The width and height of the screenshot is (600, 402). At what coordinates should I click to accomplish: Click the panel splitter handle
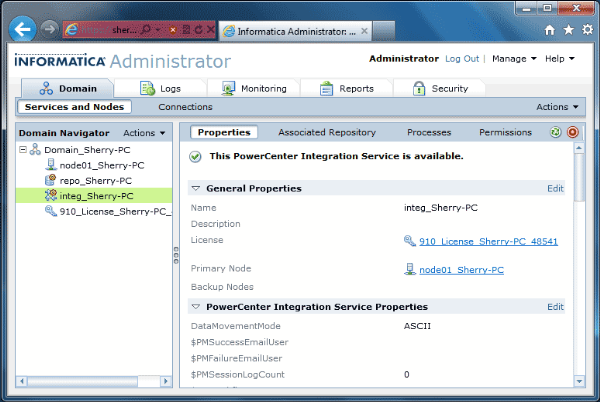pos(176,255)
